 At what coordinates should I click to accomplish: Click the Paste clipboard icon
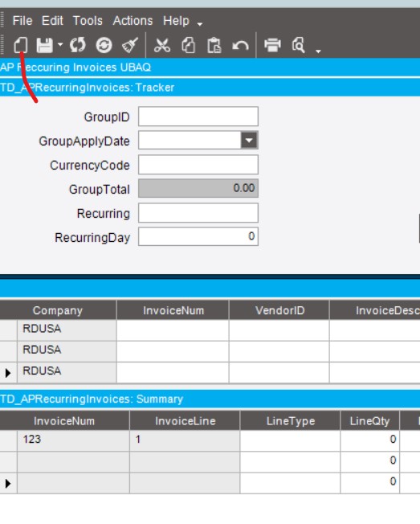pos(214,45)
